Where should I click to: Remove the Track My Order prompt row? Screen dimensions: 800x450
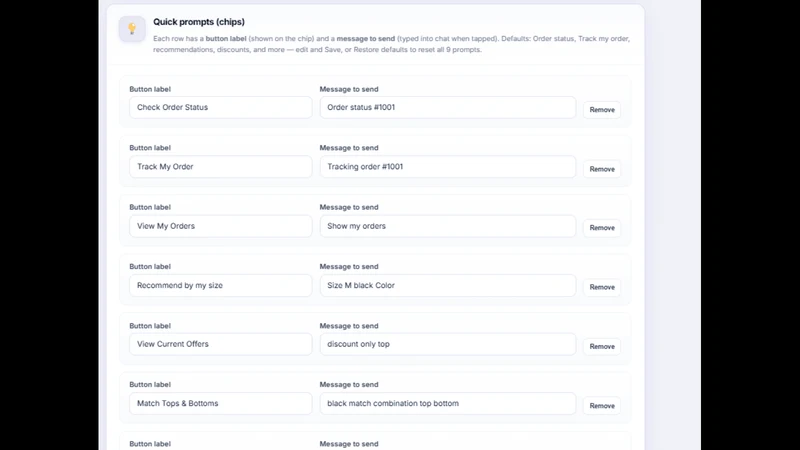pyautogui.click(x=602, y=169)
